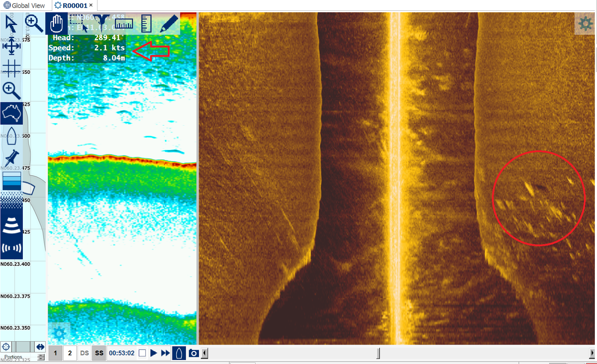Image resolution: width=597 pixels, height=364 pixels.
Task: Click the double-headed horizontal arrow icon
Action: [x=40, y=347]
